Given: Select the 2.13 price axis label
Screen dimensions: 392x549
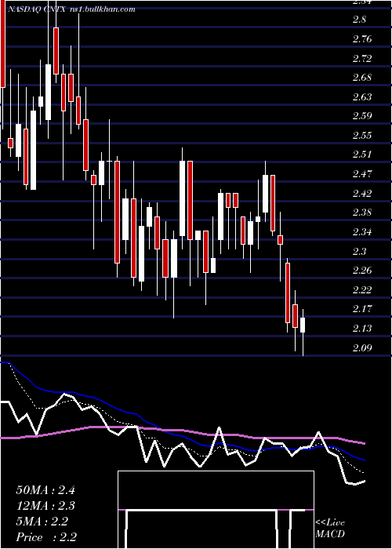Looking at the screenshot, I should (x=362, y=329).
